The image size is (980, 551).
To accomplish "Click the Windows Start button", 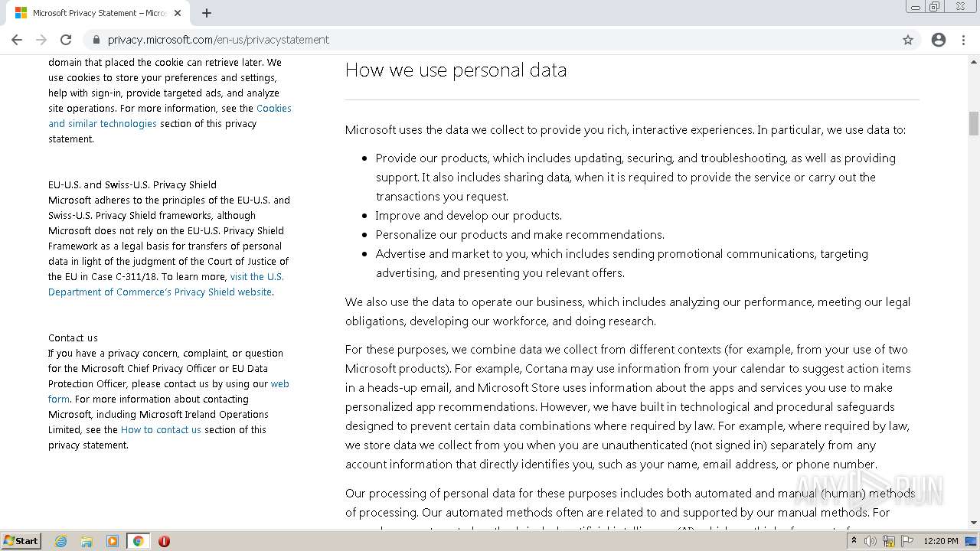I will click(21, 541).
